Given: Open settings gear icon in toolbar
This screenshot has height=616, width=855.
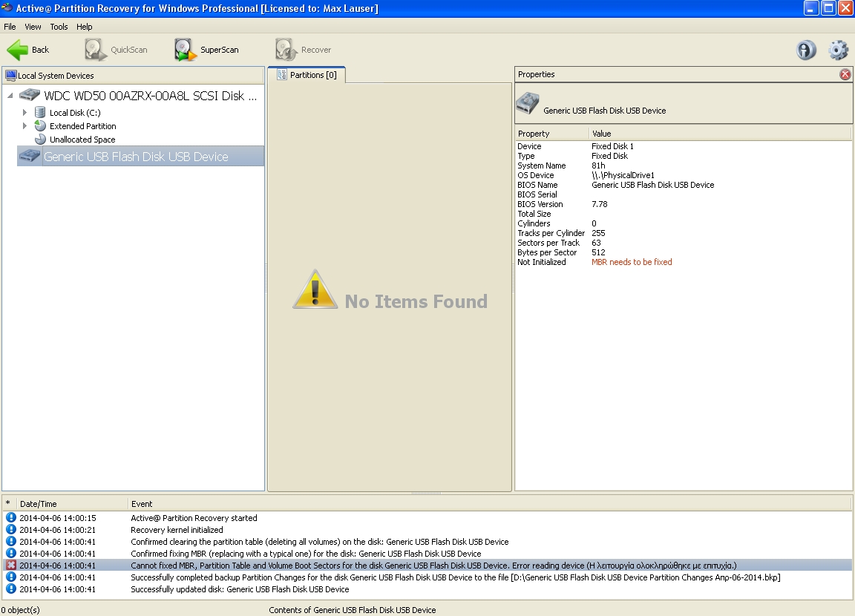Looking at the screenshot, I should [838, 50].
